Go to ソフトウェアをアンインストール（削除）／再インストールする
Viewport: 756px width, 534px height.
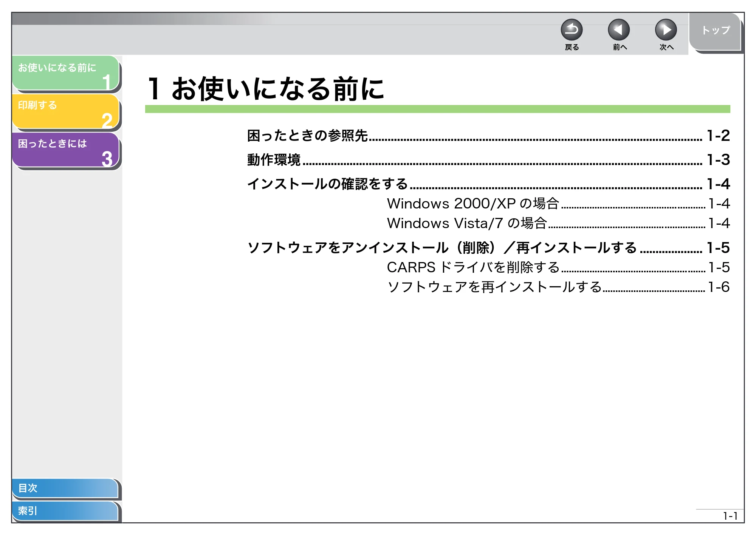(488, 248)
